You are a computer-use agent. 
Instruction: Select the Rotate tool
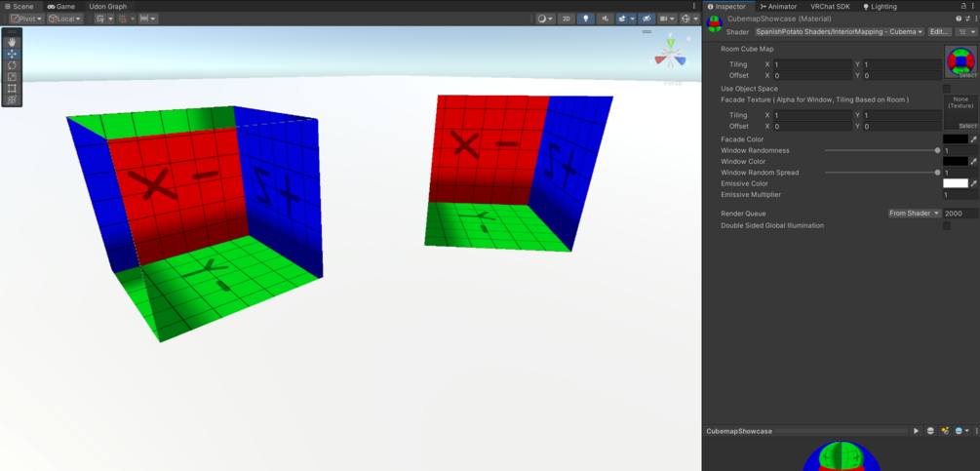12,65
